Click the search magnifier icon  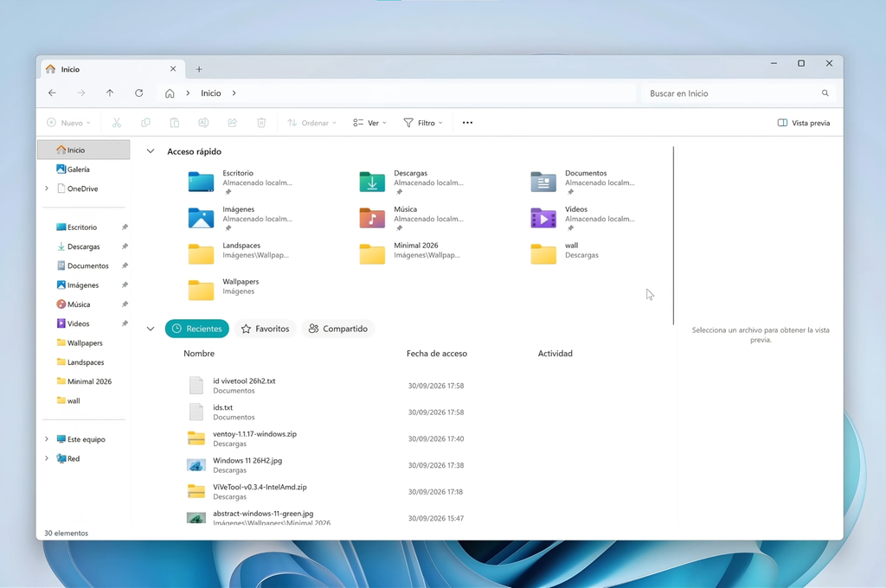click(x=825, y=93)
